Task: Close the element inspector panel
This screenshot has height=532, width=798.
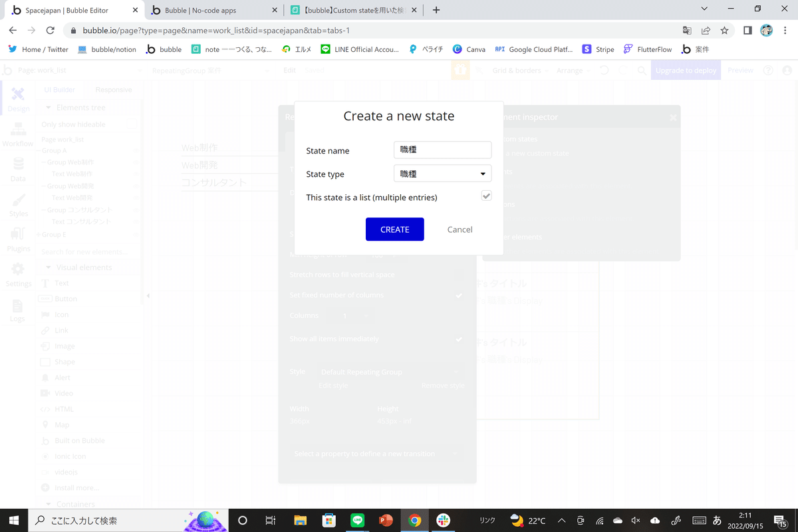Action: [673, 117]
